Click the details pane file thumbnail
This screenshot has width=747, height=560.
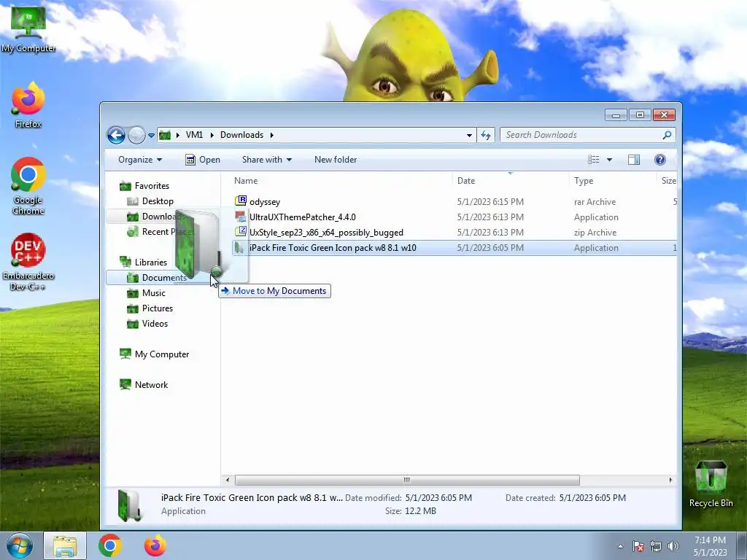[130, 505]
